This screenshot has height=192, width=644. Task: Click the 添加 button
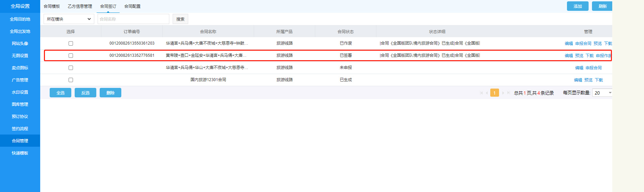coord(577,6)
